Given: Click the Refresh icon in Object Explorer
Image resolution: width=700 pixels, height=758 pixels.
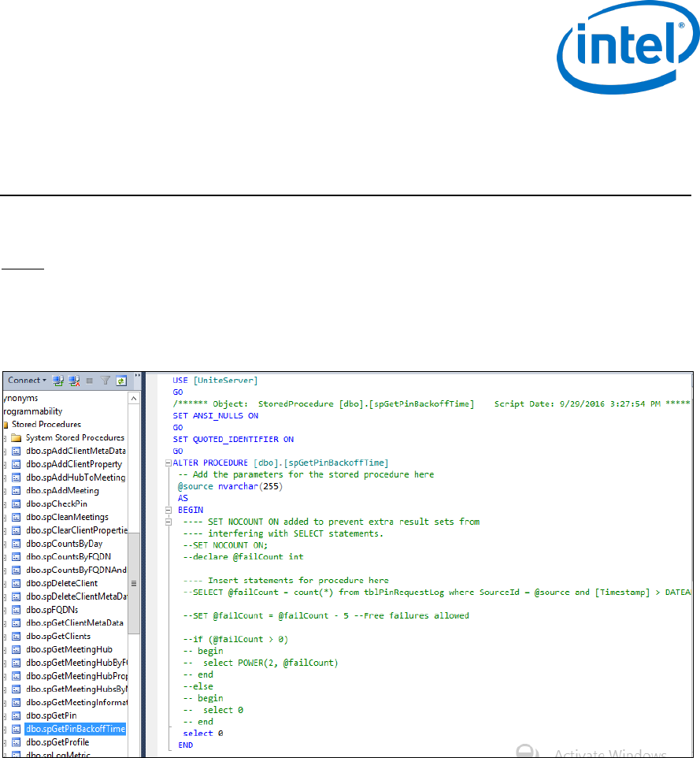Looking at the screenshot, I should pyautogui.click(x=121, y=381).
